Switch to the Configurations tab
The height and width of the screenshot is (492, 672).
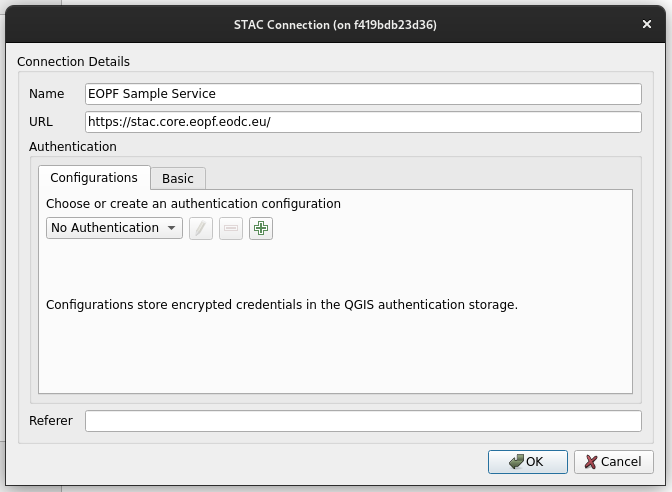click(x=94, y=178)
